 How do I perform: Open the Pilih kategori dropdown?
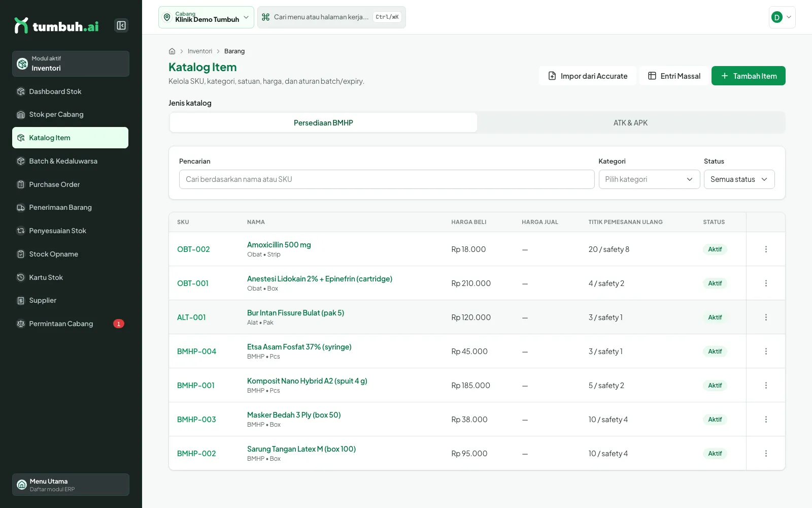pos(649,179)
